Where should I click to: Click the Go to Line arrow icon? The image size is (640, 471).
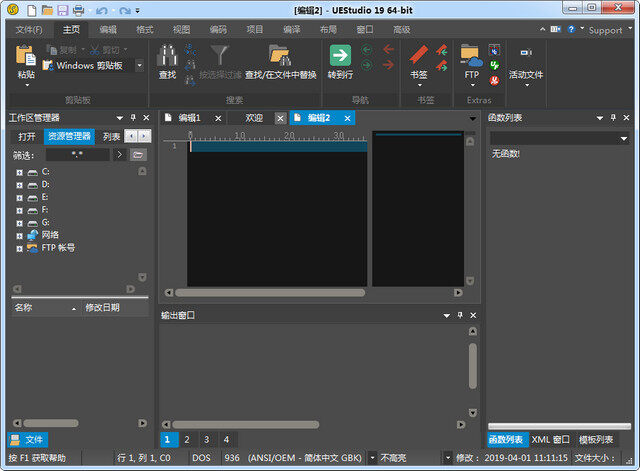(x=340, y=55)
